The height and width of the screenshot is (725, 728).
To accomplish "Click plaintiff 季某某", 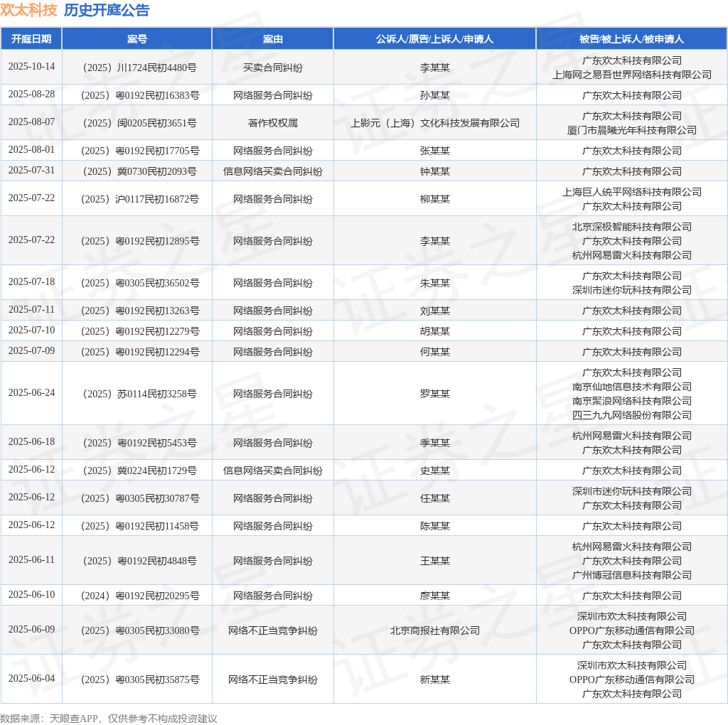I will [x=434, y=444].
